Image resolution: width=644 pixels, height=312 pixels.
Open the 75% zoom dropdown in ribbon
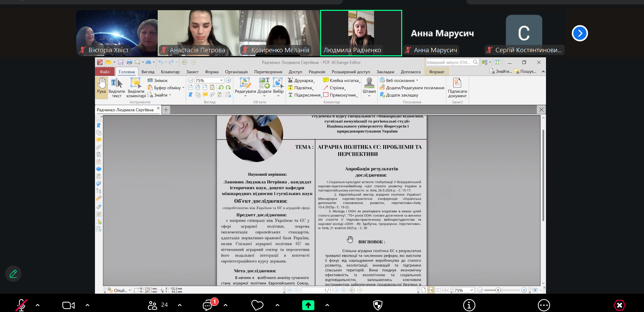[221, 80]
